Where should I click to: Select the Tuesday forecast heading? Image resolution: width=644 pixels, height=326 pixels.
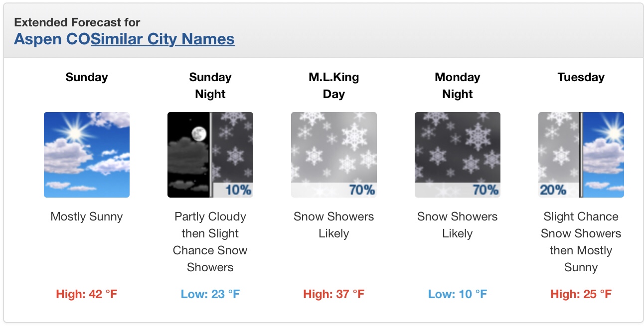pos(581,77)
